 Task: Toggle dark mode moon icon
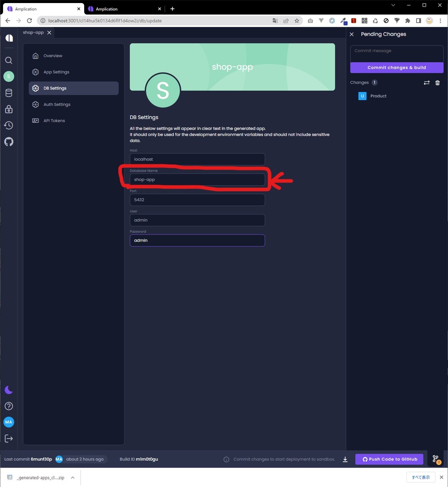(x=9, y=390)
